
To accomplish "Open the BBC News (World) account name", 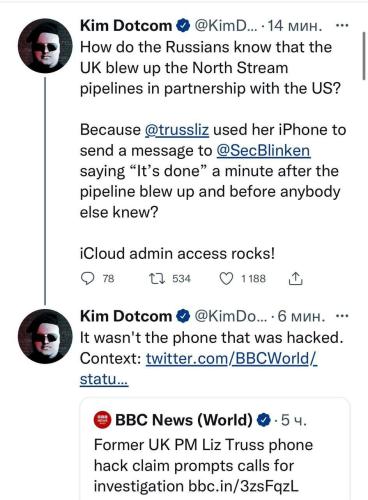I will click(x=184, y=420).
